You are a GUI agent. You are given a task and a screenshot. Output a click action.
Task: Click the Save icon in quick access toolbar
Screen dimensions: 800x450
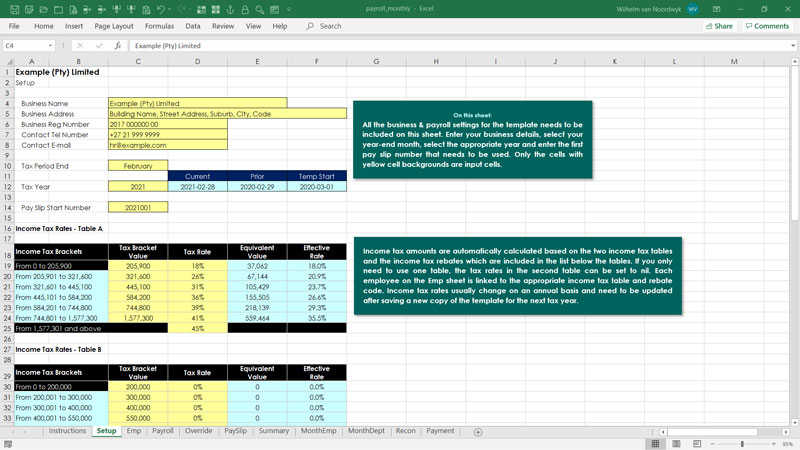pos(14,9)
